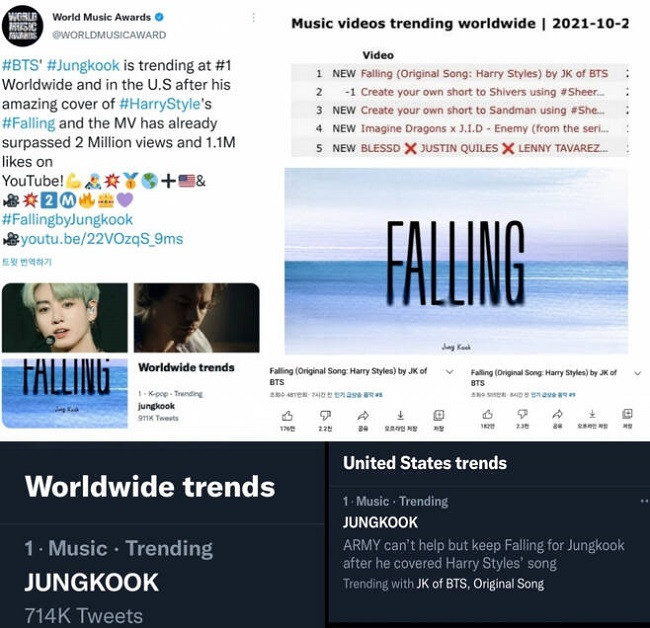
Task: Open Jungkook singing photo thumbnail
Action: (65, 318)
